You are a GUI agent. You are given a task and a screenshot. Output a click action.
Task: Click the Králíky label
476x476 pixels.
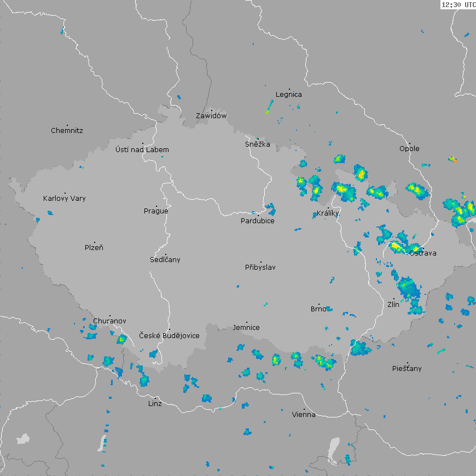pyautogui.click(x=328, y=213)
